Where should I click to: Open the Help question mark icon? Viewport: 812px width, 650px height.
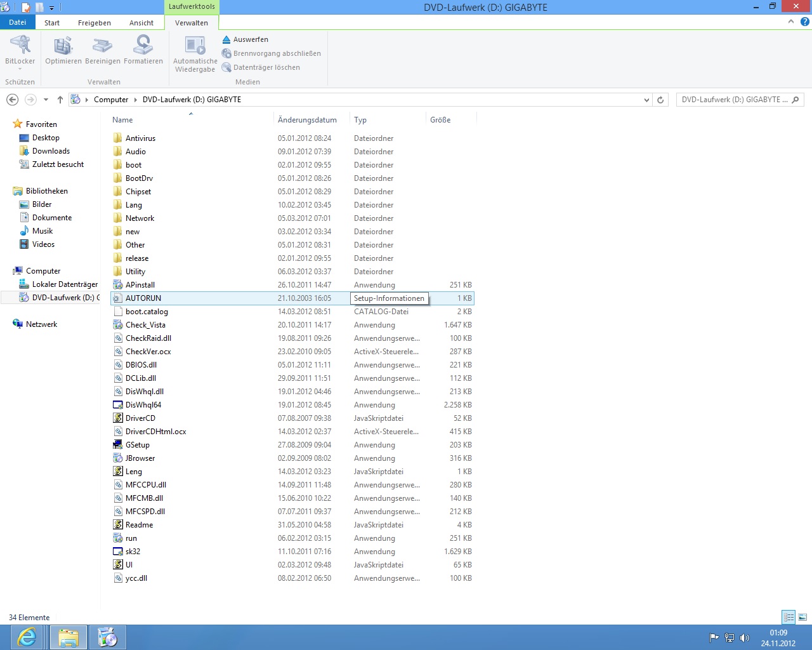click(x=805, y=22)
